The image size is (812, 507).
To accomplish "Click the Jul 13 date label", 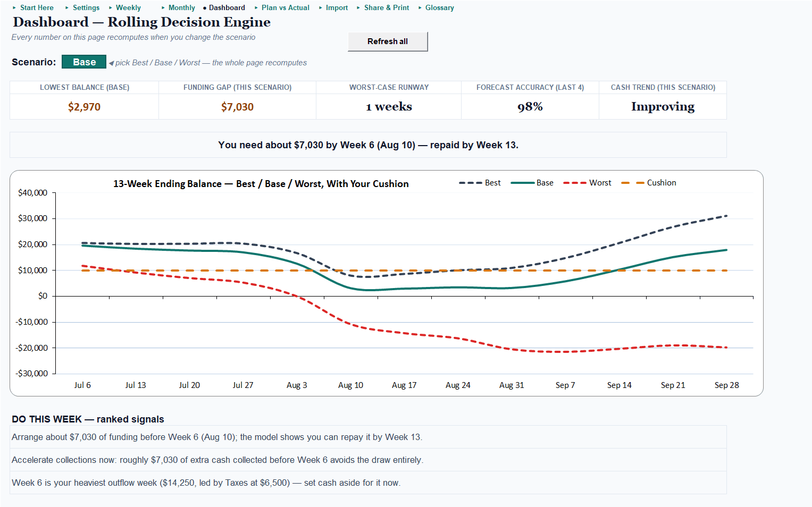I will click(x=136, y=385).
